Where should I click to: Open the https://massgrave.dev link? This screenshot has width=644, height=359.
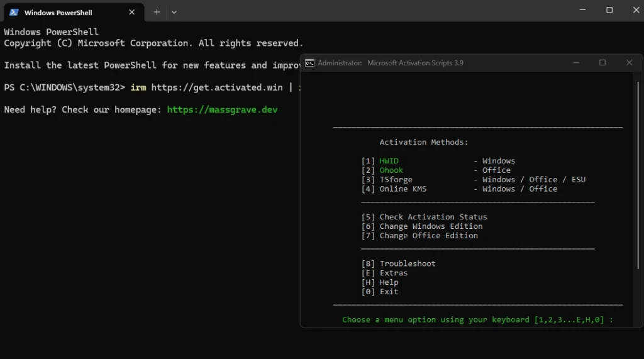[222, 109]
